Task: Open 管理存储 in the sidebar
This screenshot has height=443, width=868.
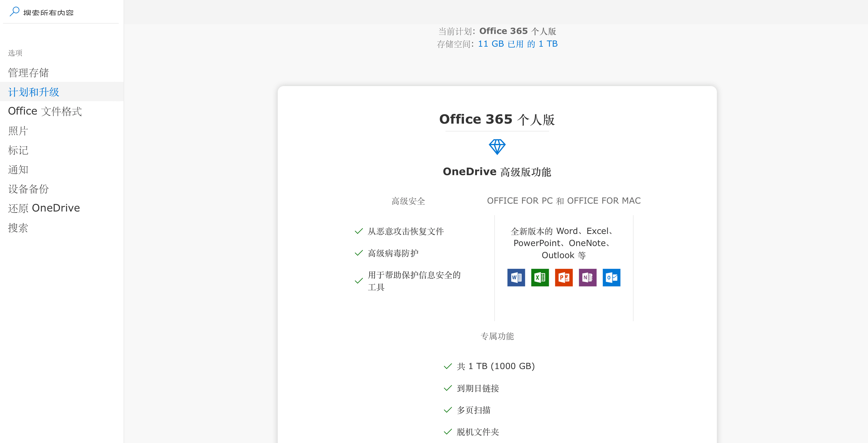Action: [62, 72]
